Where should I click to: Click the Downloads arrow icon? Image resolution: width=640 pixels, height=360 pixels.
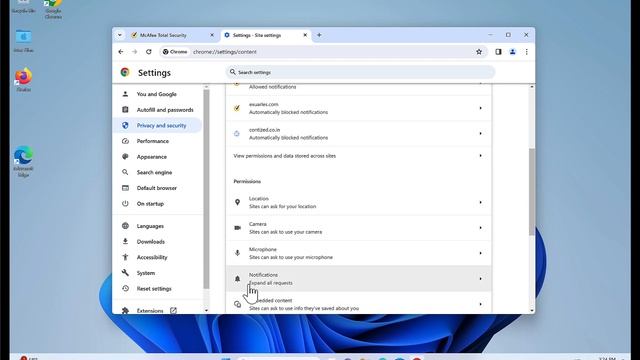[x=125, y=242]
